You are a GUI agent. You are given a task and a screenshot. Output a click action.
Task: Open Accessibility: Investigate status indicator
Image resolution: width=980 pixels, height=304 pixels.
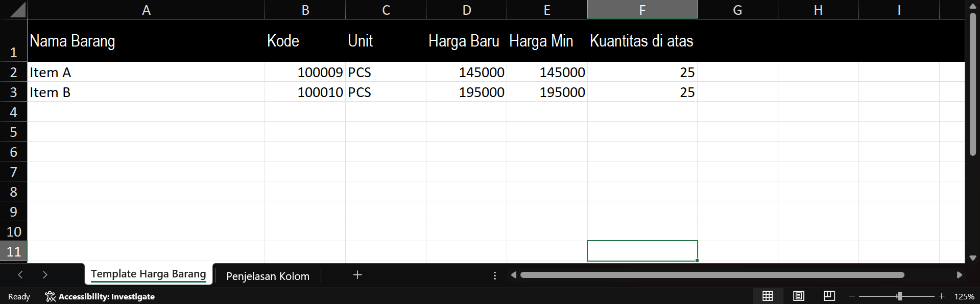click(100, 296)
